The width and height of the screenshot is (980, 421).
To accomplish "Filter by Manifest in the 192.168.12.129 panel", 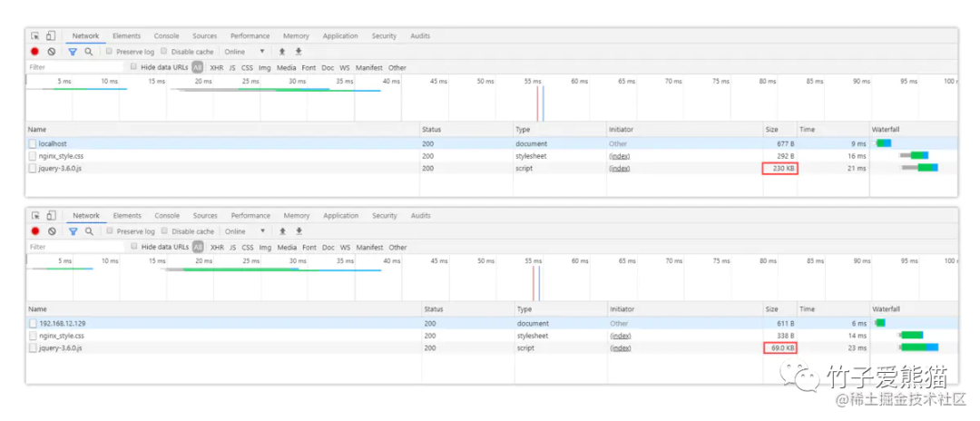I will click(369, 248).
